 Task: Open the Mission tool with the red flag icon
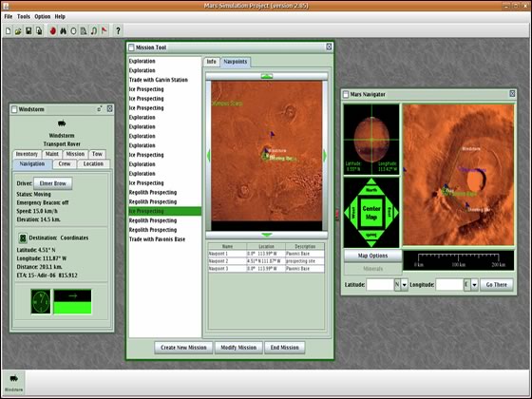coord(104,30)
